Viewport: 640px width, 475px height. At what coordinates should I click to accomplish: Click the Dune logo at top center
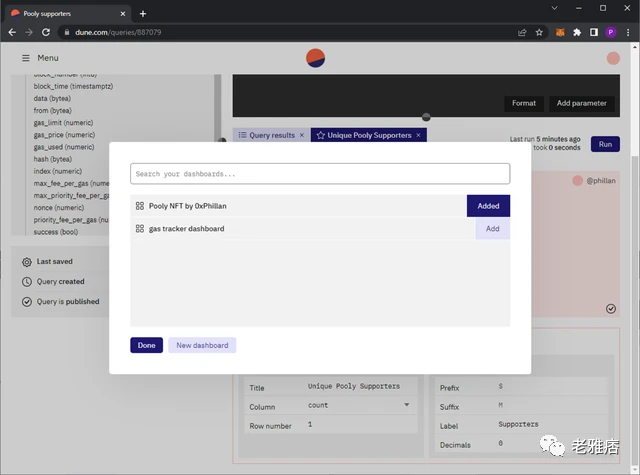click(x=316, y=58)
